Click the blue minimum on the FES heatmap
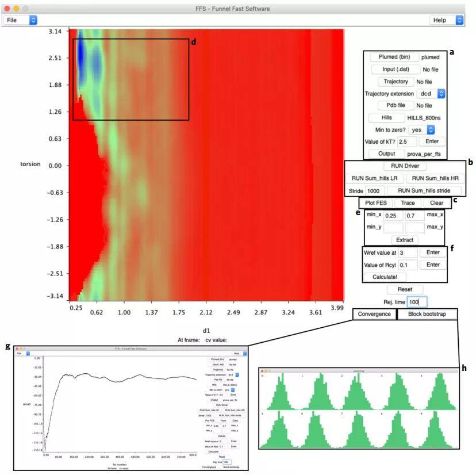 (x=81, y=56)
